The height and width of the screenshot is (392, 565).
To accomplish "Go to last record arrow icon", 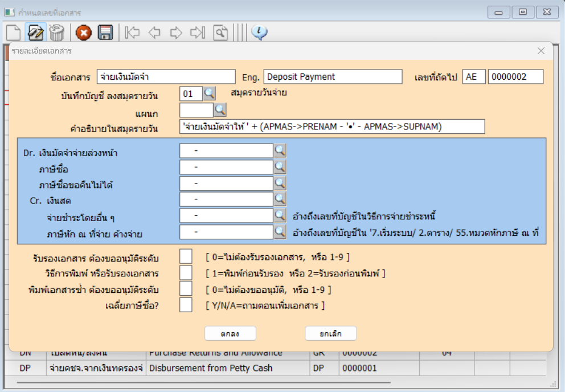I will point(197,32).
